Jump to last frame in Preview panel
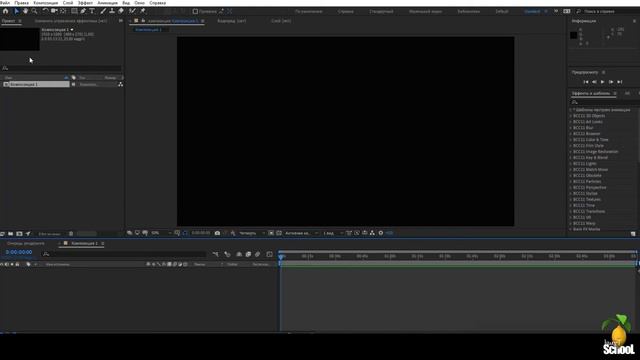The height and width of the screenshot is (360, 640). [x=620, y=82]
